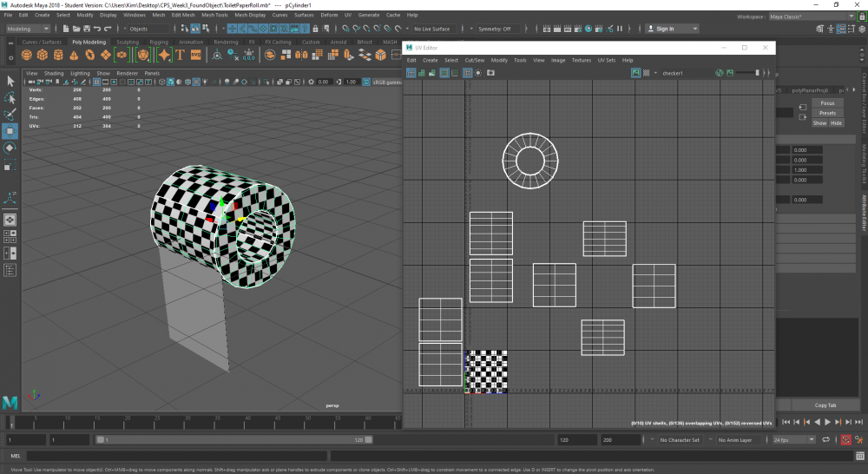Image resolution: width=868 pixels, height=474 pixels.
Task: Create a polygon sphere from the shelf
Action: [x=27, y=55]
